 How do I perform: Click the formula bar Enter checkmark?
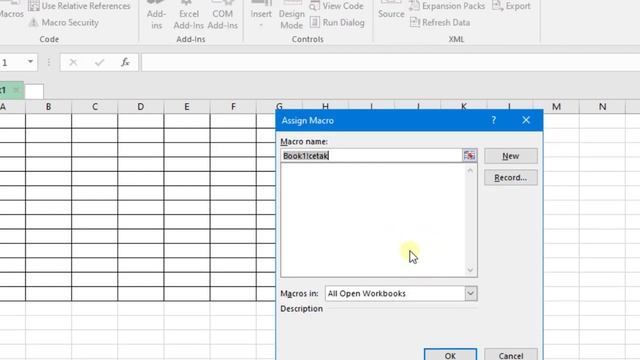[99, 62]
